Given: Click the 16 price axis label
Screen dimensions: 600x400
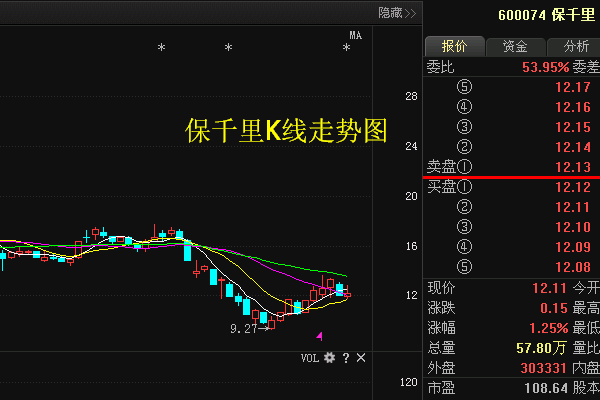Looking at the screenshot, I should (x=411, y=246).
